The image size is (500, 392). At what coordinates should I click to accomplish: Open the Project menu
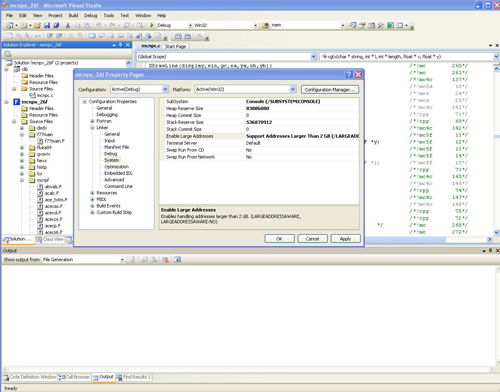click(x=55, y=15)
